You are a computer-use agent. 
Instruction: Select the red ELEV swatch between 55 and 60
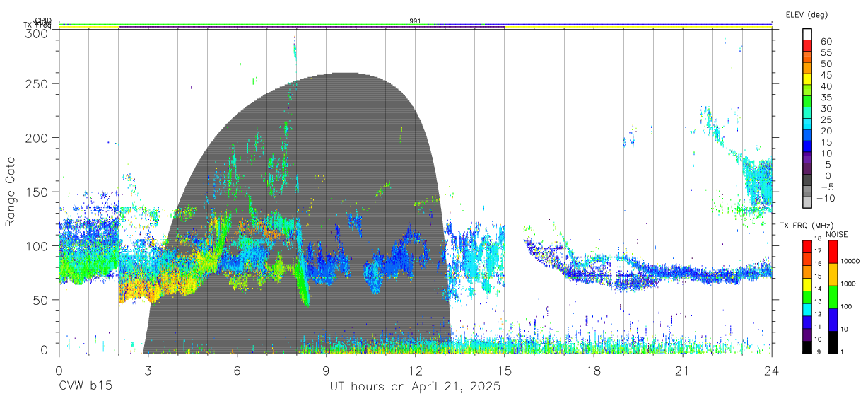(x=807, y=46)
